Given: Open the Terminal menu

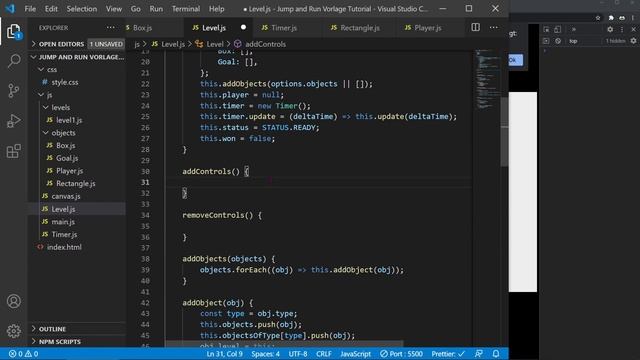Looking at the screenshot, I should pyautogui.click(x=186, y=9).
